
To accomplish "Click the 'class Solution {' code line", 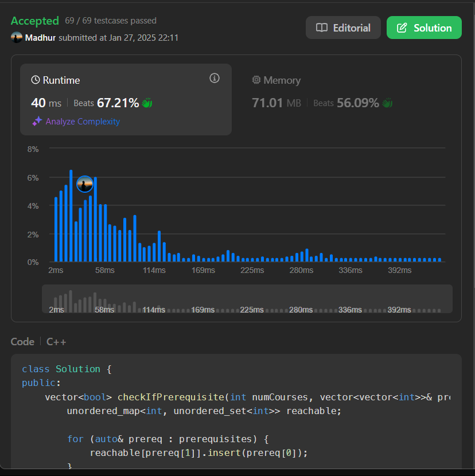I will (67, 369).
